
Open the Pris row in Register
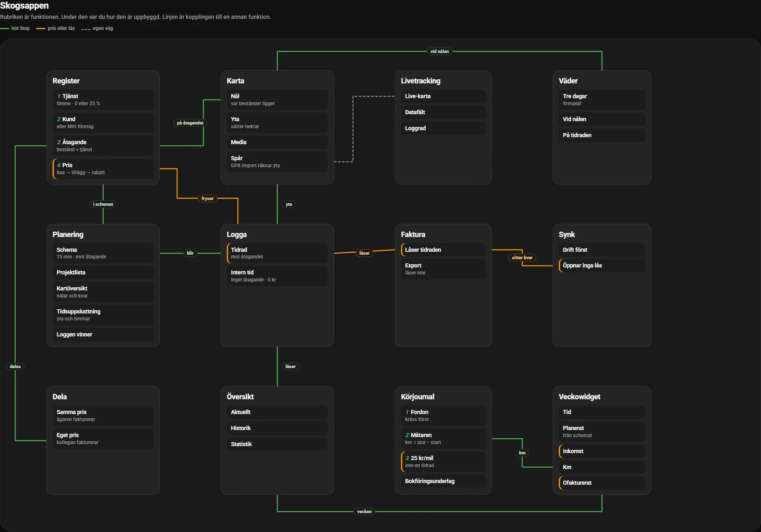[x=103, y=169]
